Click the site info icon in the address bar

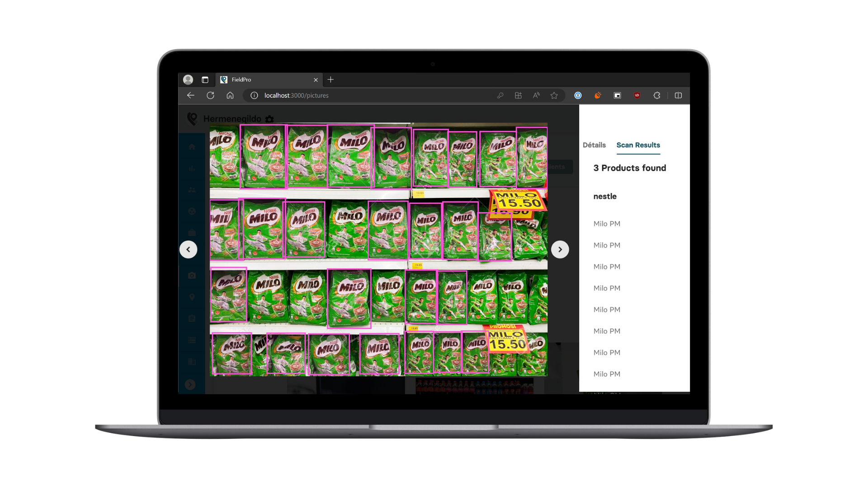(x=254, y=95)
